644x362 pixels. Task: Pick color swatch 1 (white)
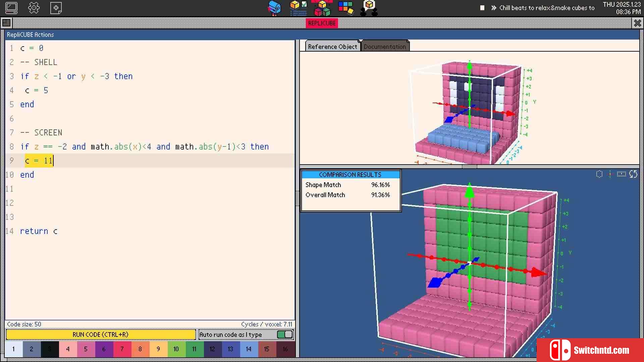pyautogui.click(x=14, y=349)
